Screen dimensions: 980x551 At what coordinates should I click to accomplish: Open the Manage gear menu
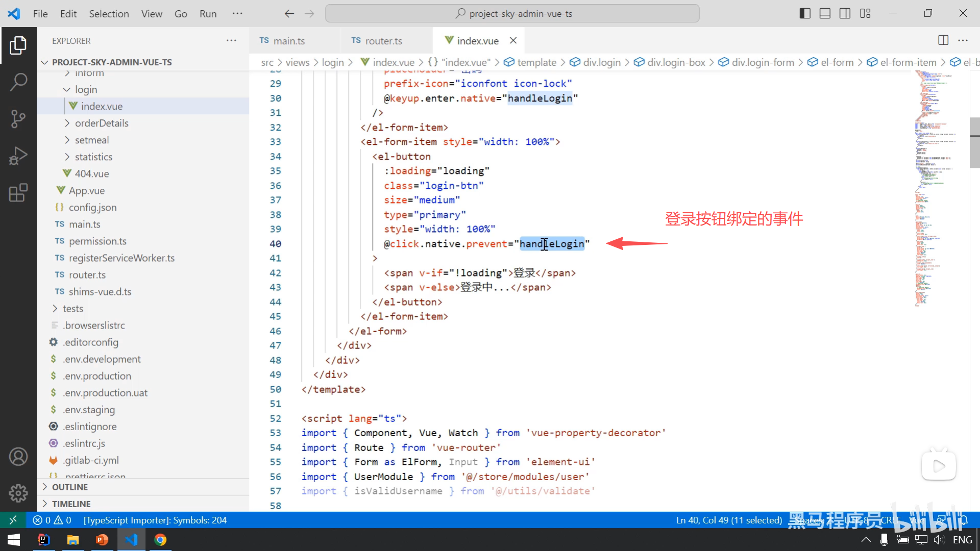18,493
